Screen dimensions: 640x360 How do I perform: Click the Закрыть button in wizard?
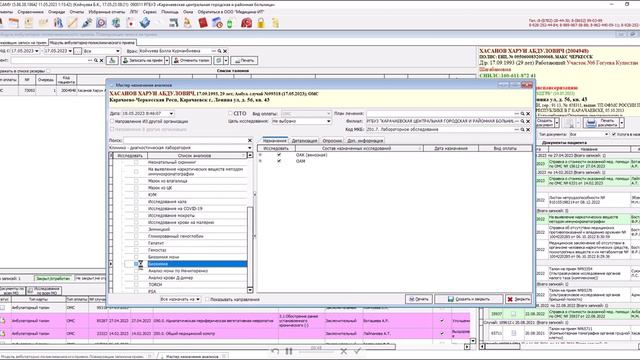click(518, 299)
